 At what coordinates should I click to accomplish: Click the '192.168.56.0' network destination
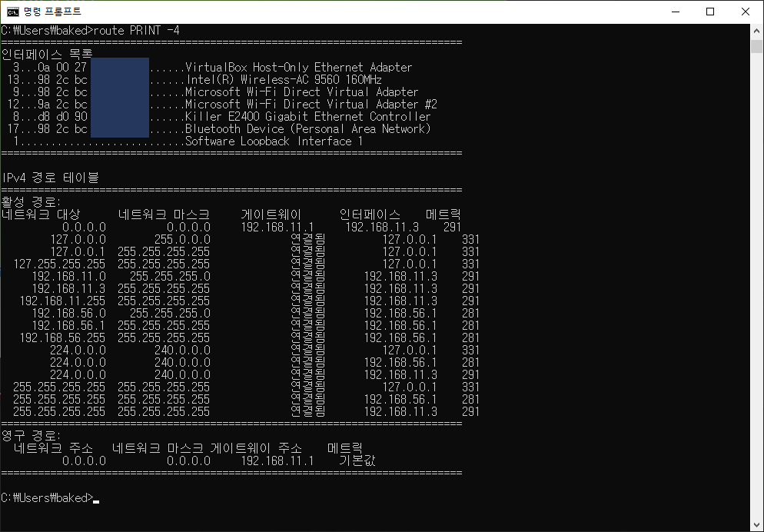pos(68,313)
